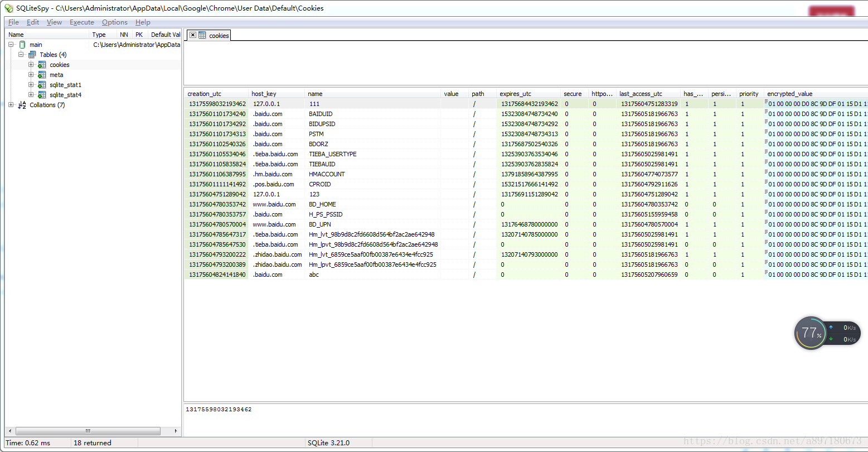Expand the sqlite_stat4 table node
Screen dimensions: 868x452
[x=32, y=95]
